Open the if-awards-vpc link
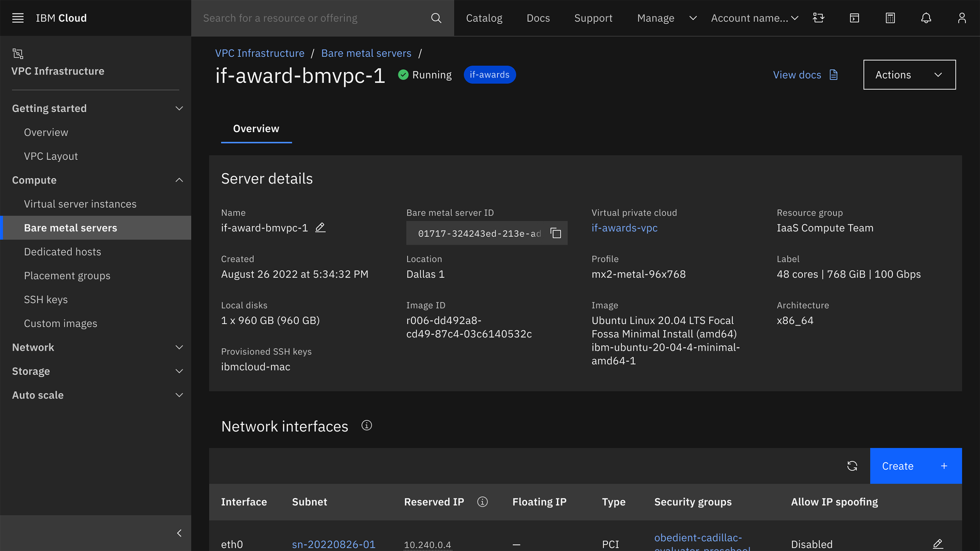The height and width of the screenshot is (551, 980). click(x=624, y=228)
